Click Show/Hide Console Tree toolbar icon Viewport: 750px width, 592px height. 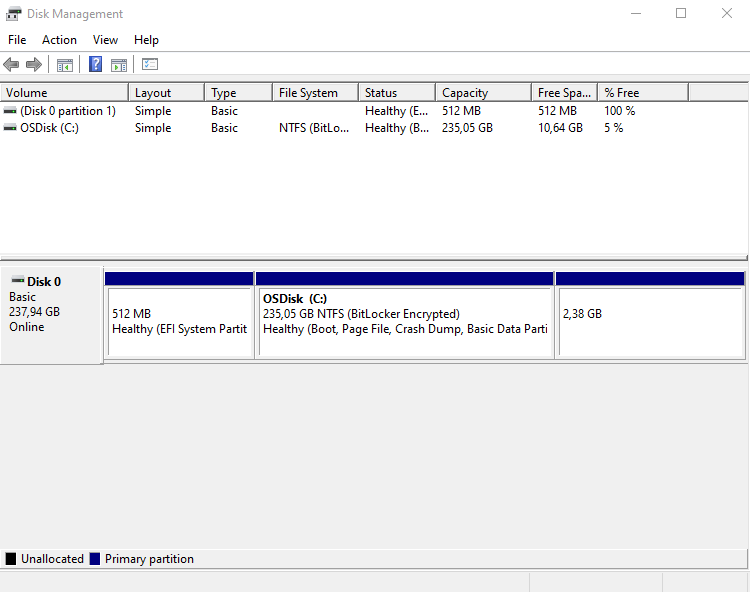coord(65,65)
